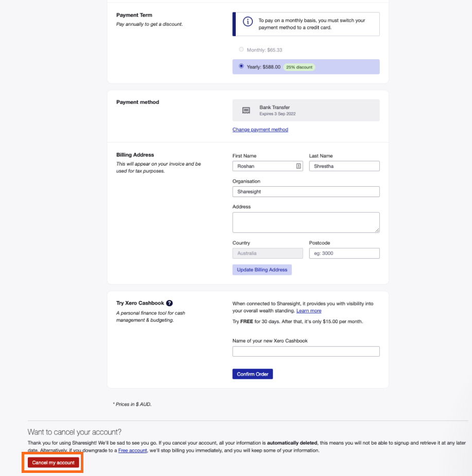Viewport: 472px width, 476px height.
Task: Click the Last Name field showing Shrestha
Action: click(x=344, y=166)
